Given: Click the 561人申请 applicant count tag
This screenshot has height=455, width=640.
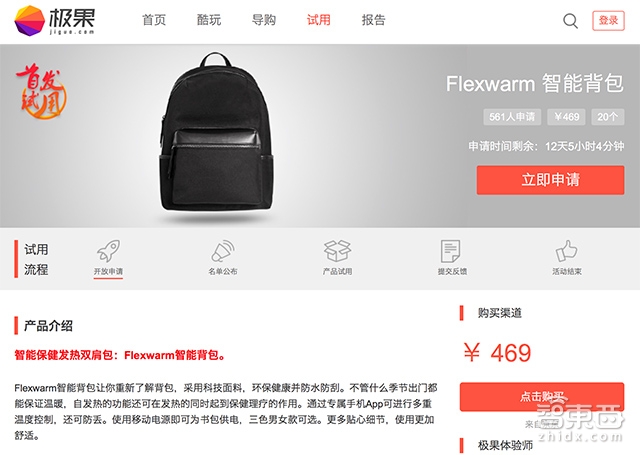Looking at the screenshot, I should pyautogui.click(x=512, y=117).
